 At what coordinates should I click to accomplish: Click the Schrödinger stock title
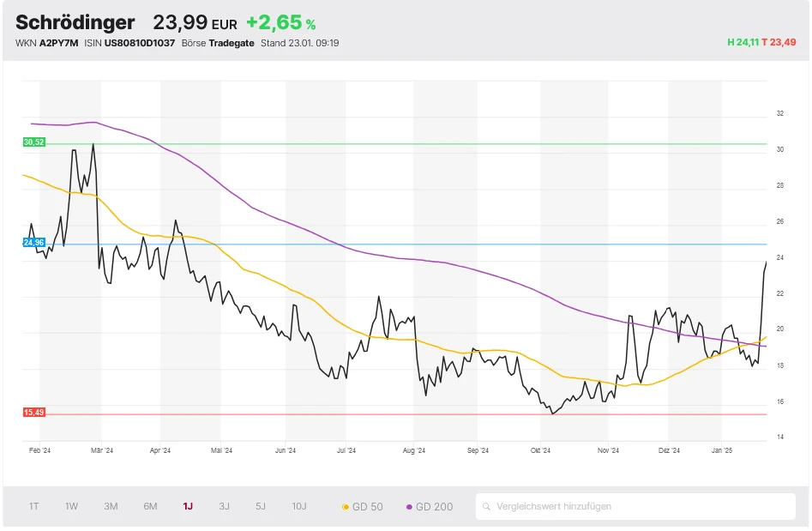pos(75,22)
